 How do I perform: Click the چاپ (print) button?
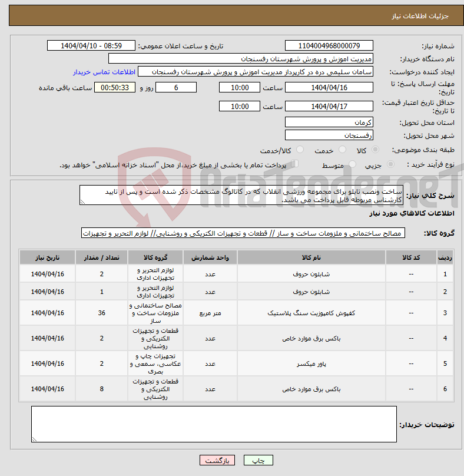click(x=258, y=460)
